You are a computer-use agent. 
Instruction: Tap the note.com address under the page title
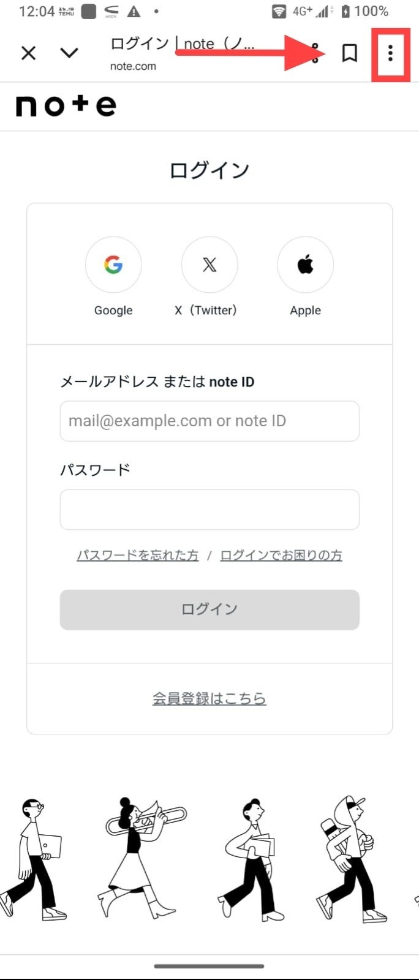(x=133, y=66)
